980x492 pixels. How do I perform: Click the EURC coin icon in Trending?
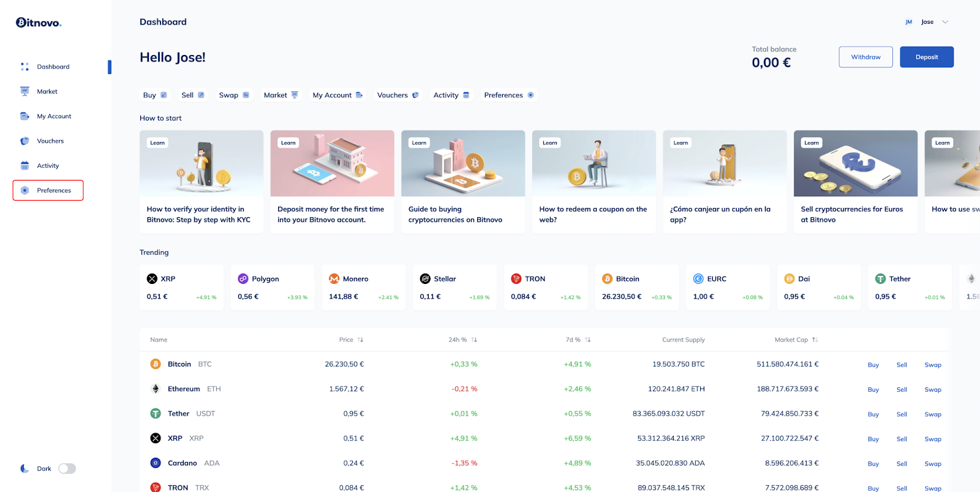pyautogui.click(x=698, y=278)
